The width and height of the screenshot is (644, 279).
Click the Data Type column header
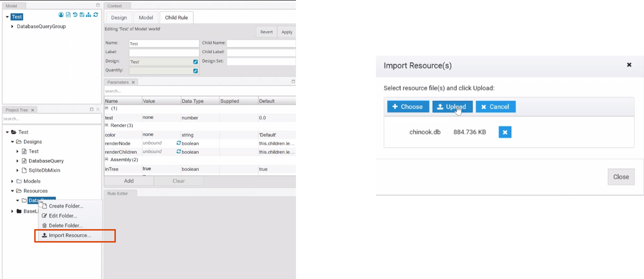200,101
